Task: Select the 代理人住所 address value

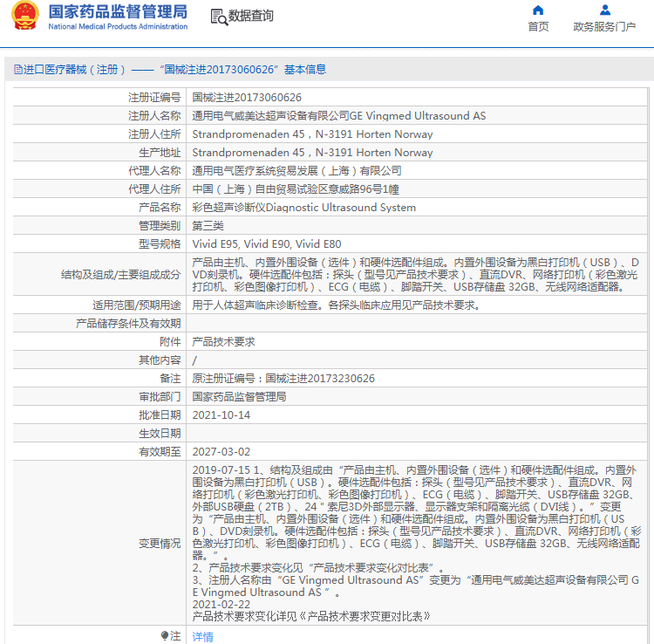Action: click(296, 189)
